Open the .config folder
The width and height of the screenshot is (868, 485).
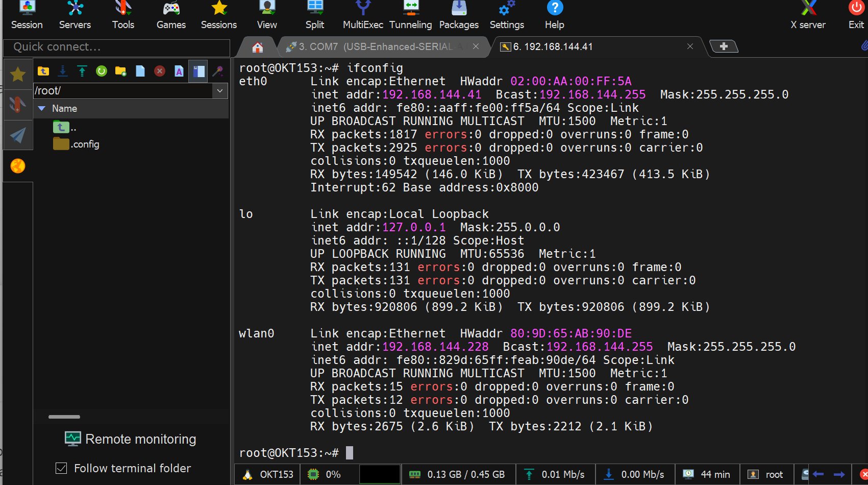(x=85, y=144)
